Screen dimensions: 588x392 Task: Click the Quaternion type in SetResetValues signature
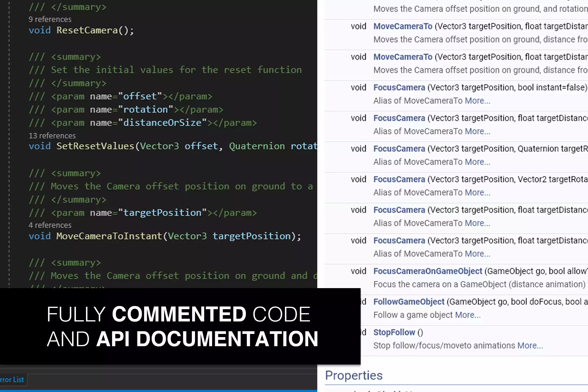tap(257, 146)
